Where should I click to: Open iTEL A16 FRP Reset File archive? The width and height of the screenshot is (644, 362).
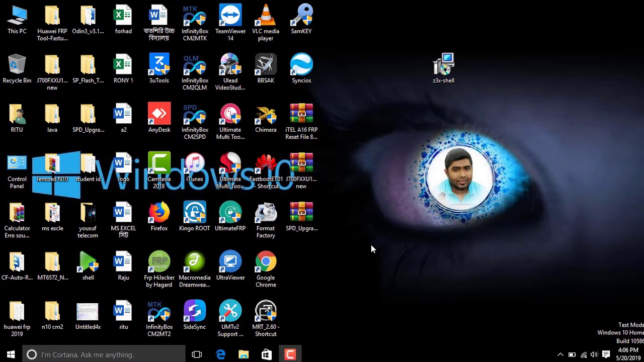click(x=301, y=122)
